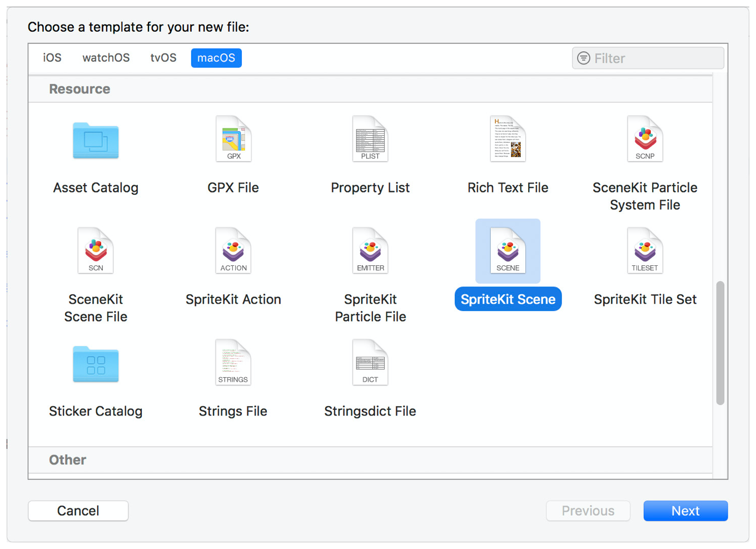Choose the SpriteKit Tile Set icon
Viewport: 756px width, 549px height.
(x=645, y=251)
